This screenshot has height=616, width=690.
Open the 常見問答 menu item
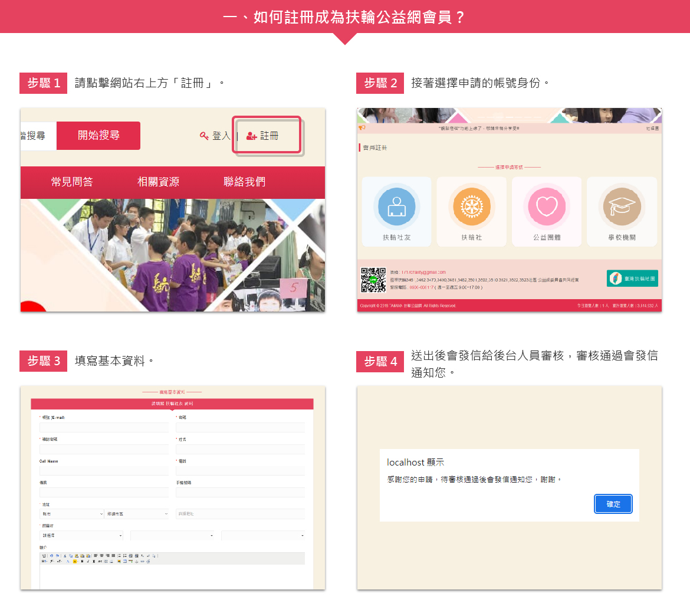point(72,182)
